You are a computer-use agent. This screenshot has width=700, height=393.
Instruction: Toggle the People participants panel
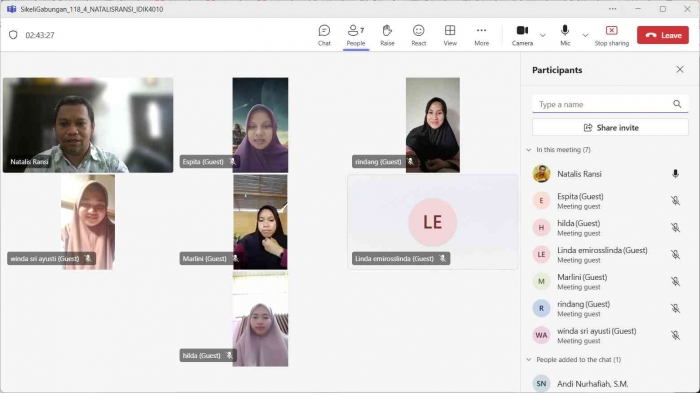[x=356, y=35]
